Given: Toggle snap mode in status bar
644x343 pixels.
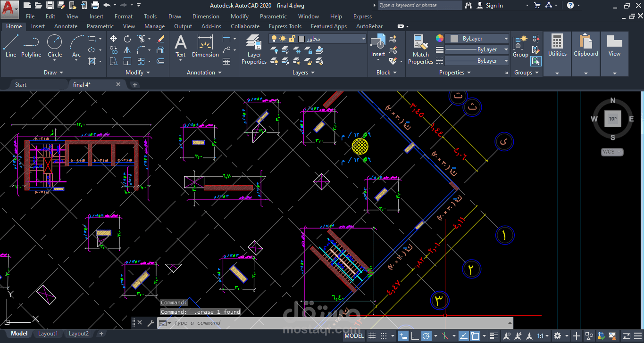Looking at the screenshot, I should click(384, 336).
